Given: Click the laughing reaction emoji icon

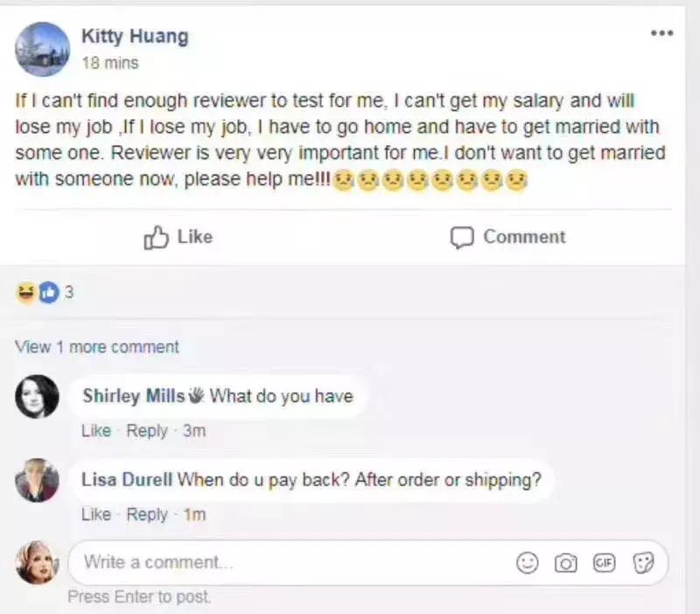Looking at the screenshot, I should tap(25, 293).
